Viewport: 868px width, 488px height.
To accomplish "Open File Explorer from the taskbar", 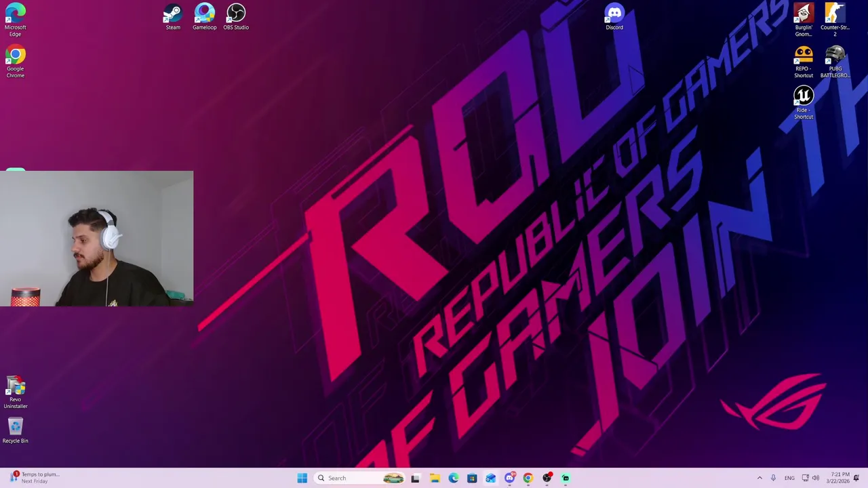I will pyautogui.click(x=435, y=478).
